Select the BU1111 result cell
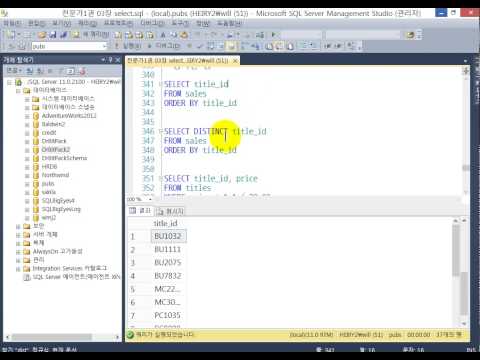 tap(169, 249)
